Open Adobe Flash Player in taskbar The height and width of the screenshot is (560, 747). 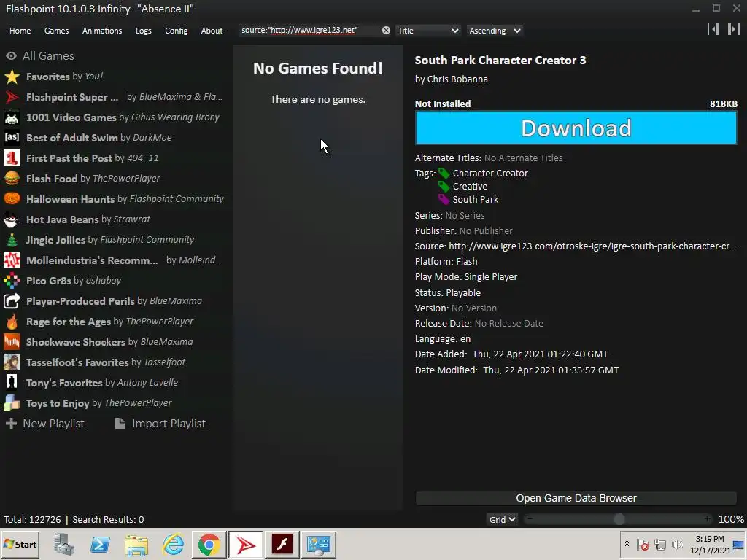[282, 544]
